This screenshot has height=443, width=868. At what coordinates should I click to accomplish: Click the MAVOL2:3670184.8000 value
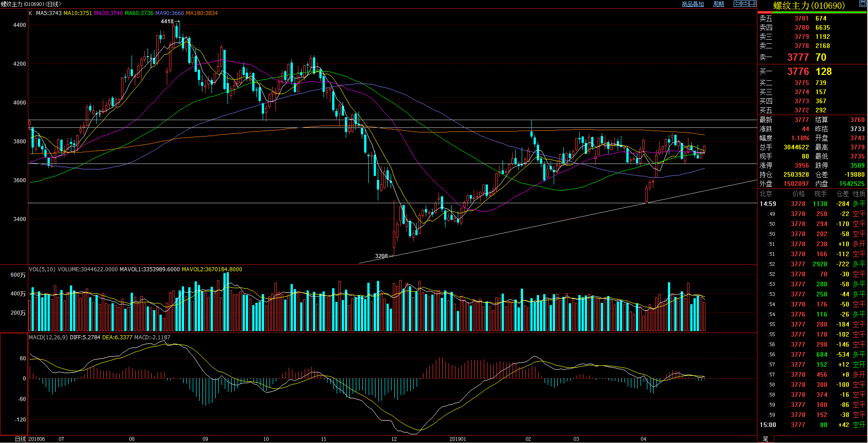(212, 269)
